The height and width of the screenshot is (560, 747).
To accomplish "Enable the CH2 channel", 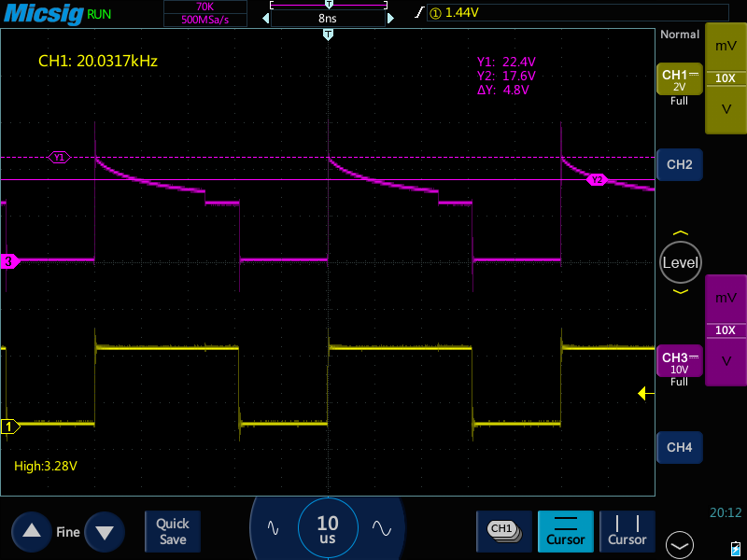I will (x=679, y=164).
